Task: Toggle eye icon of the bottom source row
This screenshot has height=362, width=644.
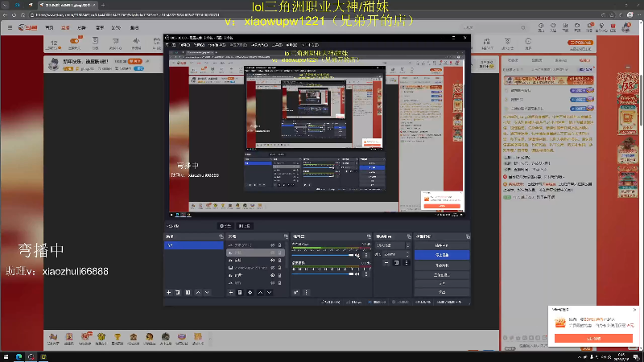Action: (272, 283)
